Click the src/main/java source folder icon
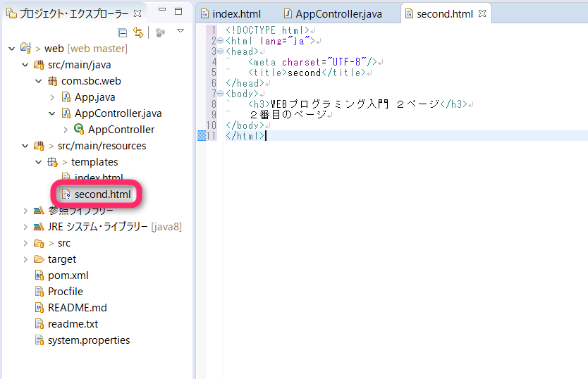 [x=39, y=65]
